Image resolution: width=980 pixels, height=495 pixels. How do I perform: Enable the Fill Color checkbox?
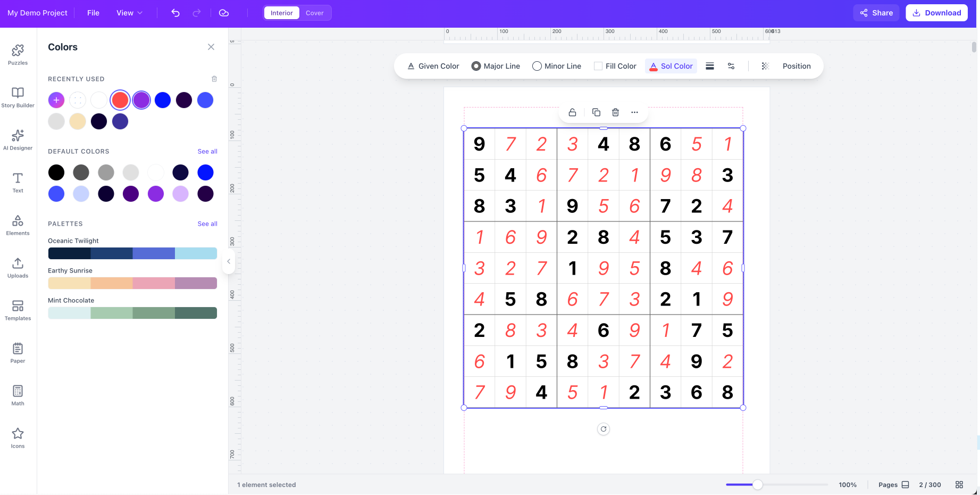coord(597,66)
